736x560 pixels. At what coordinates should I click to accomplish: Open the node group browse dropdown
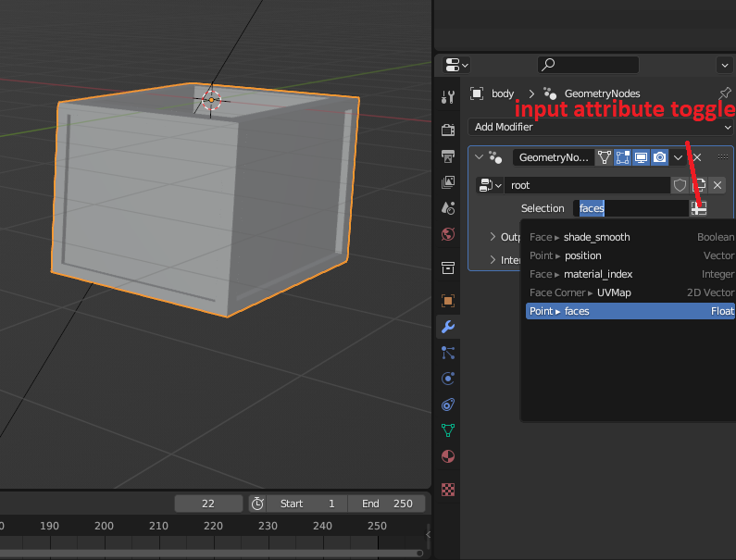tap(490, 185)
